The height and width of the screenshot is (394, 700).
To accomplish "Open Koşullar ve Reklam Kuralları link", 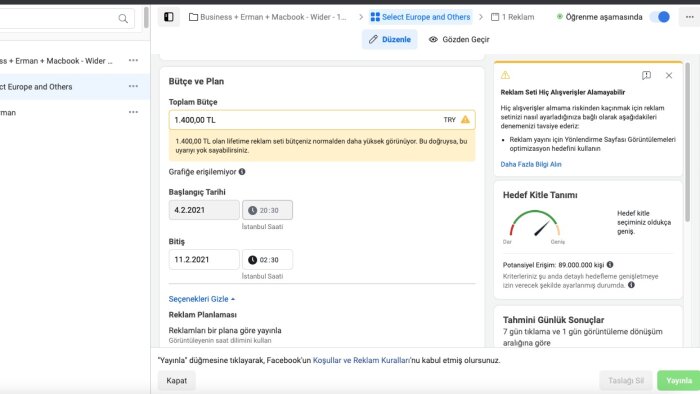I will pos(361,360).
